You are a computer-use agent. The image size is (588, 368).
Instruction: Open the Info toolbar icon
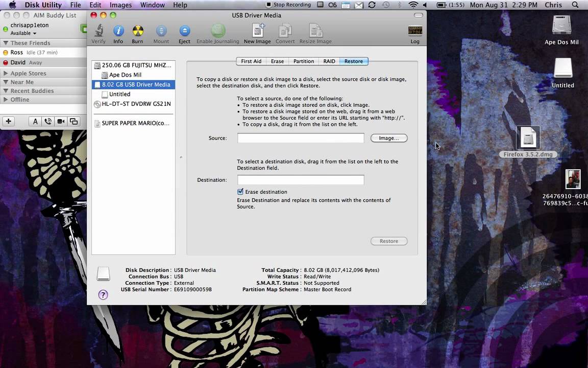click(118, 34)
